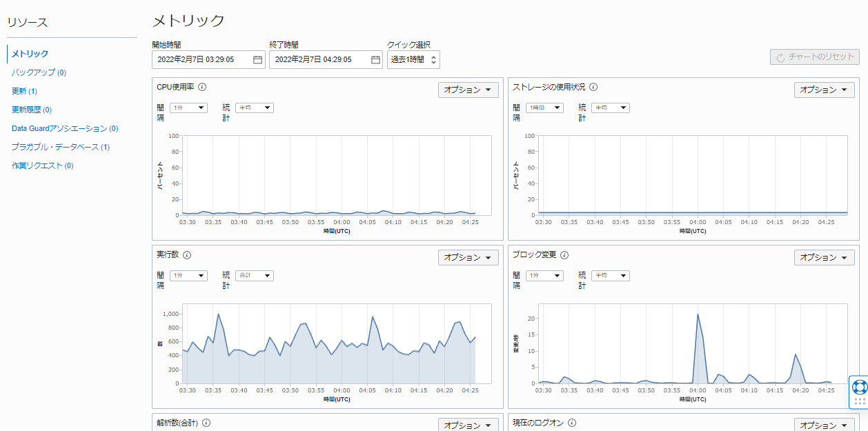Expand the クイック選択 time range dropdown
Image resolution: width=868 pixels, height=431 pixels.
[x=413, y=60]
